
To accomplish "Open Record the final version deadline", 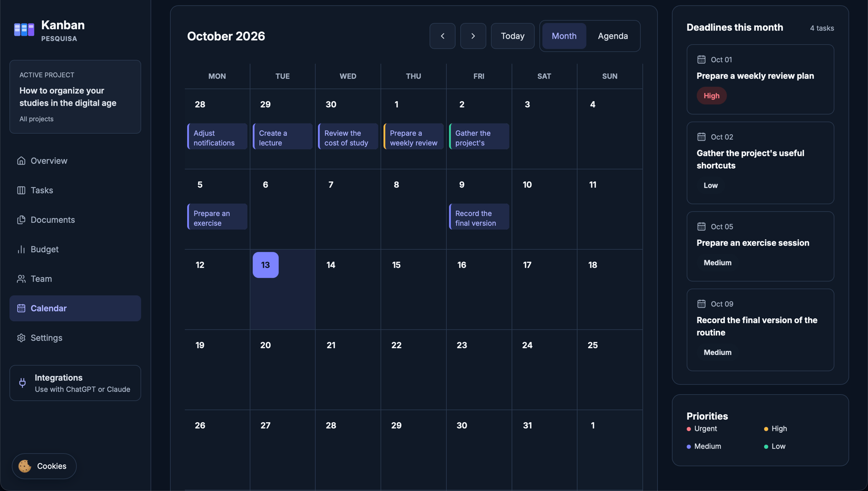I will click(x=760, y=330).
